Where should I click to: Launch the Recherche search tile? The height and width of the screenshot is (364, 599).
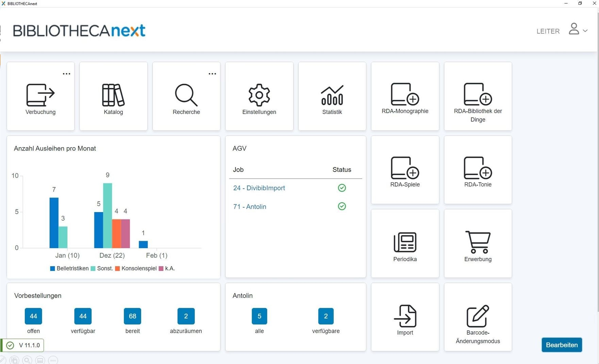coord(186,96)
